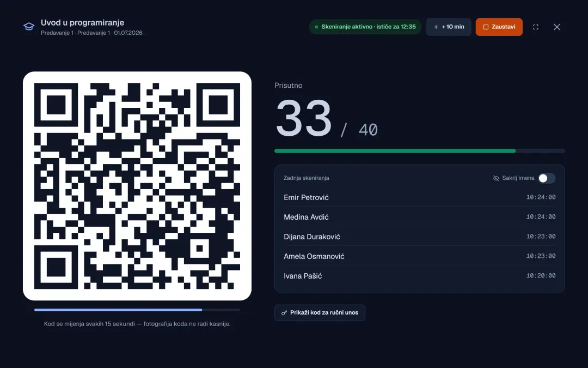Screen dimensions: 588x368
Task: Click the Uvod u programiranje title
Action: click(x=83, y=22)
